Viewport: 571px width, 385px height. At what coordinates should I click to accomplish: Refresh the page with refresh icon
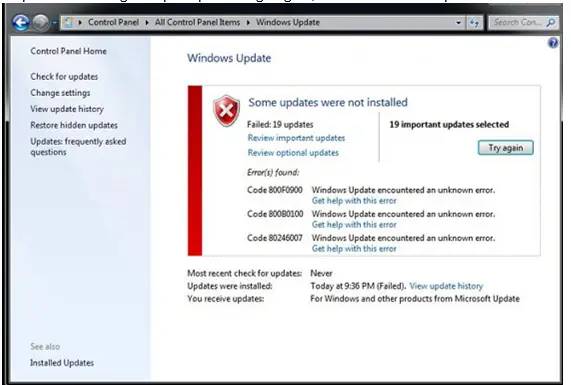click(474, 23)
